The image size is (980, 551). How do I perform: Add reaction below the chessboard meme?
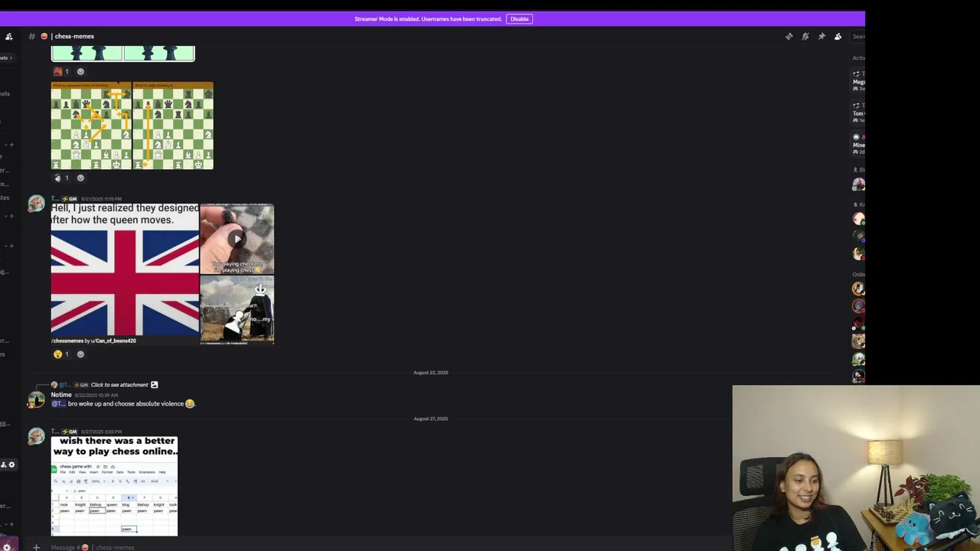[x=80, y=178]
